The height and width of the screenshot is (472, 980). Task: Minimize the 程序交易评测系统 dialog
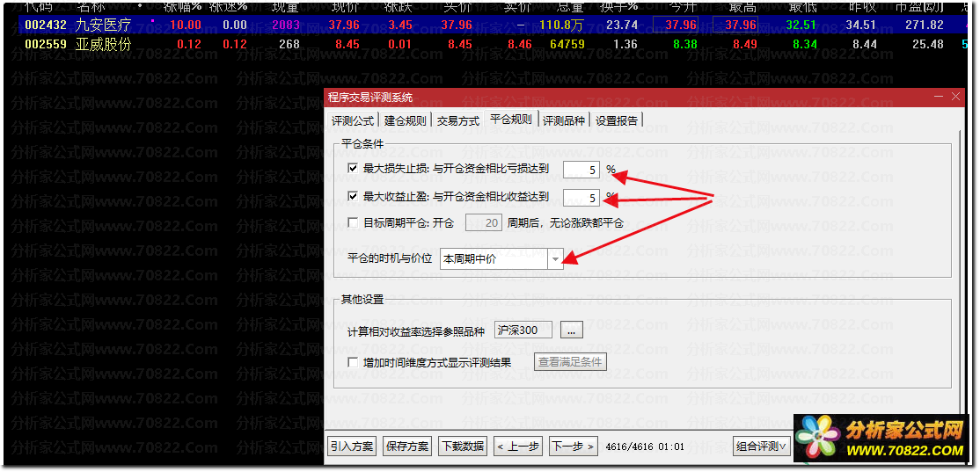939,97
